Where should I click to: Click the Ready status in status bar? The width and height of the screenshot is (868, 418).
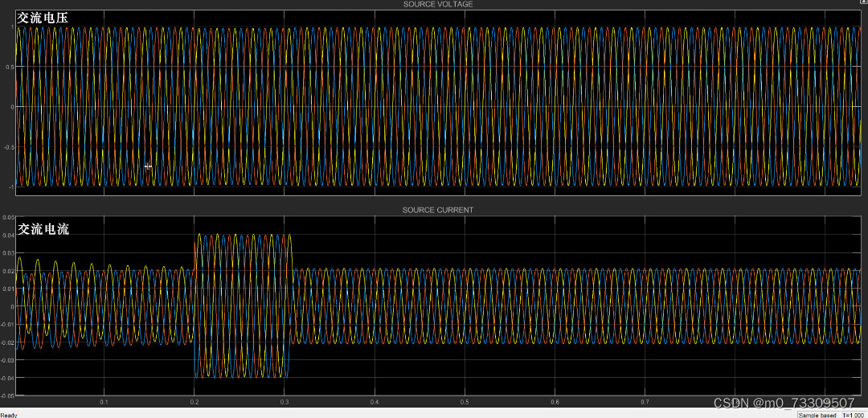pyautogui.click(x=9, y=415)
